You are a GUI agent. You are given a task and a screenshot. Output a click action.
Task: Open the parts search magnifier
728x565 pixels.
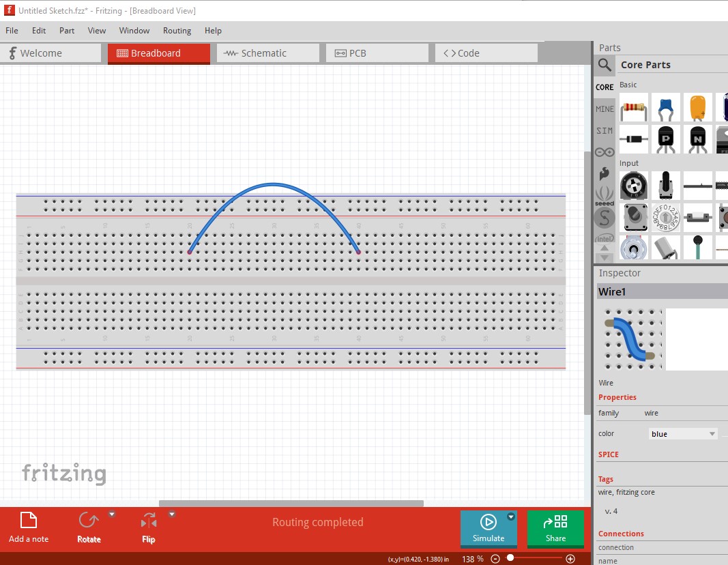(x=605, y=65)
